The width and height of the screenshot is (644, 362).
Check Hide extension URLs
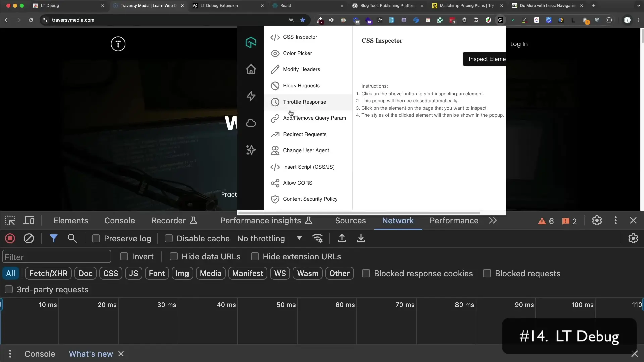click(255, 257)
